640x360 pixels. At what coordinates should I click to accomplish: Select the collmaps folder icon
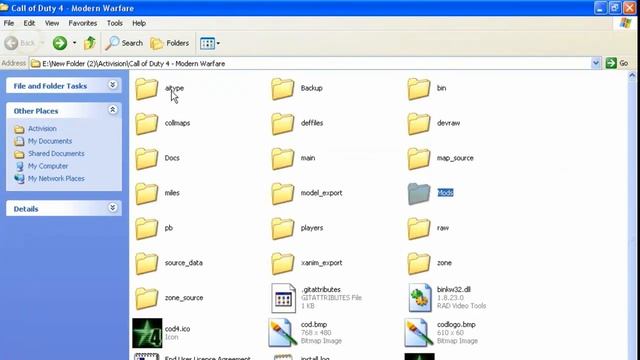click(x=147, y=124)
